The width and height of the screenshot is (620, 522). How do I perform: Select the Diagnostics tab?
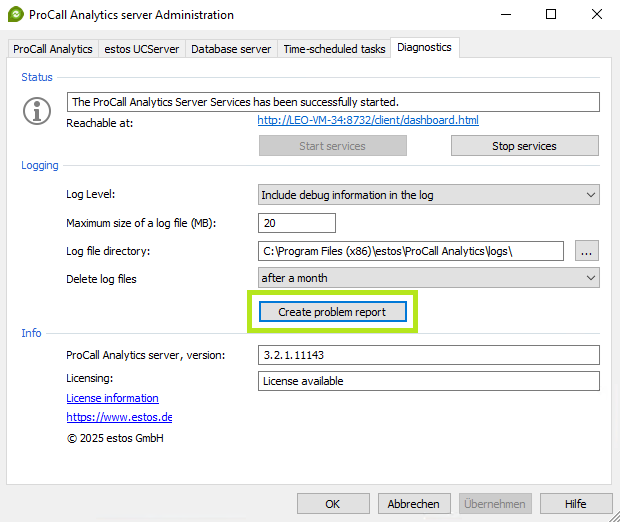[424, 47]
